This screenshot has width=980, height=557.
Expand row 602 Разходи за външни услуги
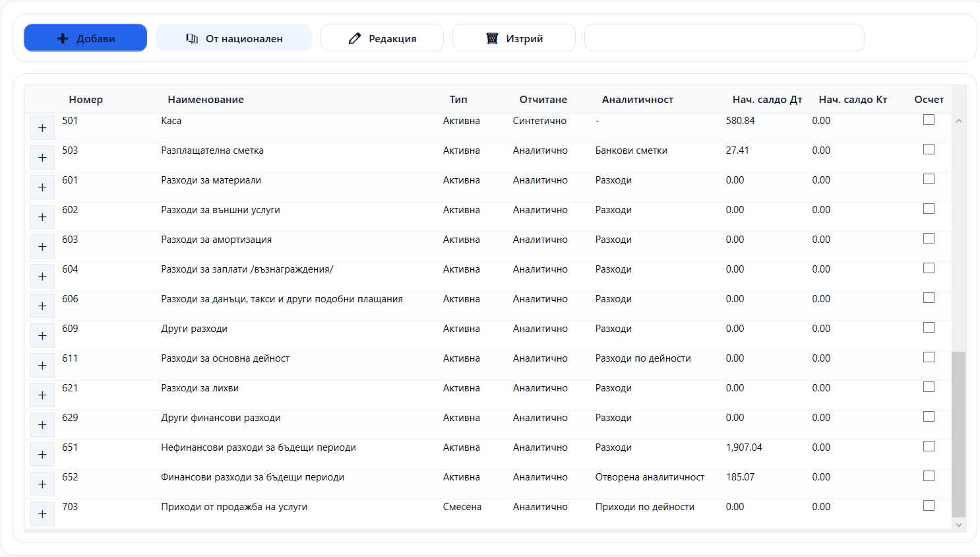(42, 217)
